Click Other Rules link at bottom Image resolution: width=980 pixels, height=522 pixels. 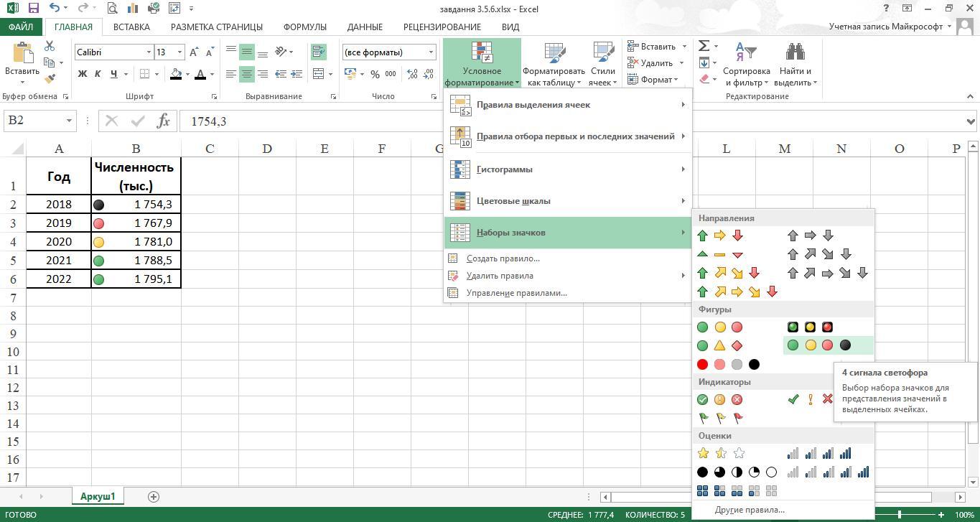[x=750, y=510]
